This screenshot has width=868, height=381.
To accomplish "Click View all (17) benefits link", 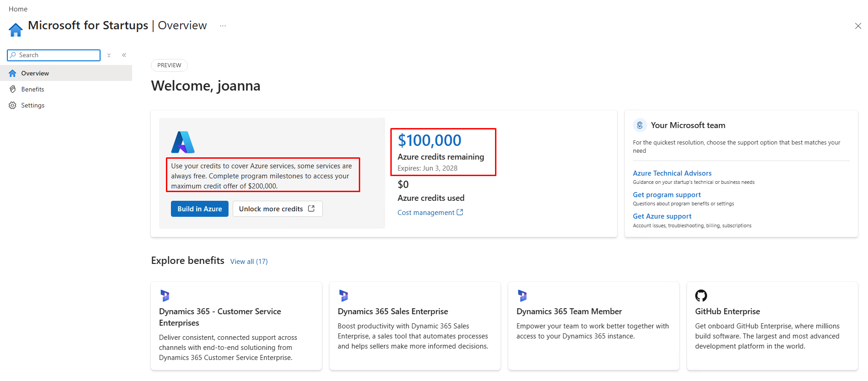I will tap(249, 262).
